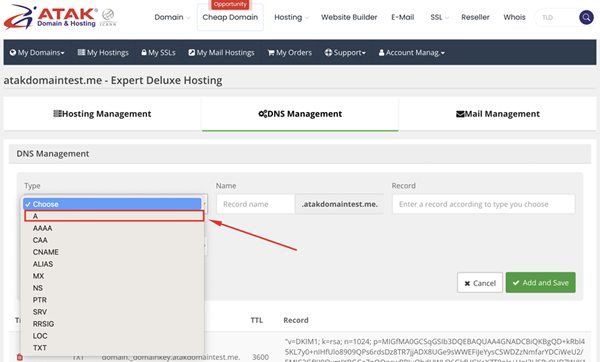Click the v=DKIM1 record value text
Screen dimensions: 600x362
tap(435, 349)
